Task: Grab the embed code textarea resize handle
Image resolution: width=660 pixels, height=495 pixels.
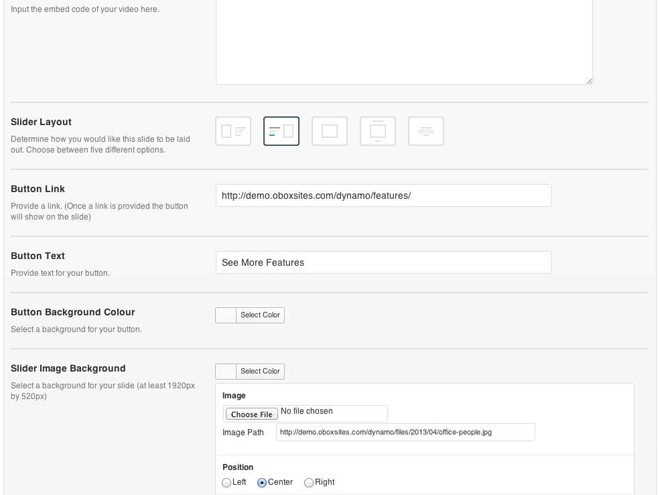Action: 589,81
